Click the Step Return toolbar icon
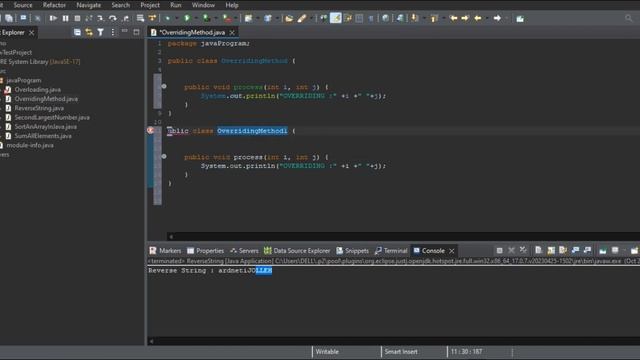The height and width of the screenshot is (360, 640). click(x=126, y=18)
